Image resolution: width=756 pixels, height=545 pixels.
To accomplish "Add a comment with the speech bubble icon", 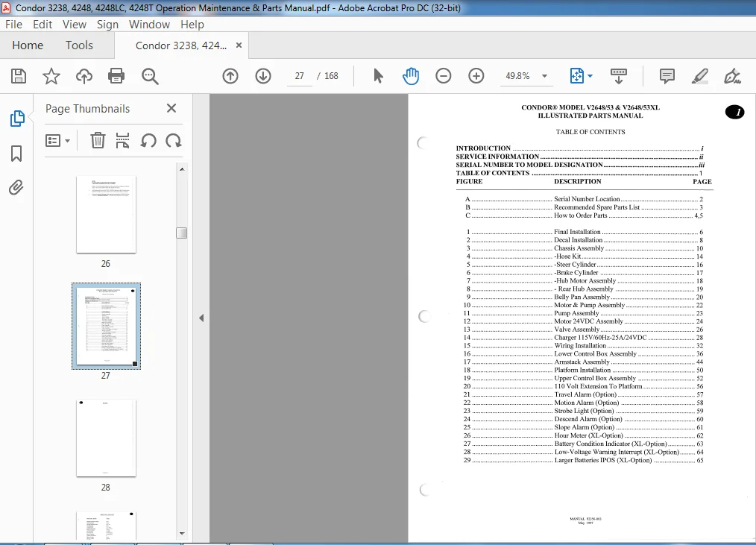I will tap(667, 76).
